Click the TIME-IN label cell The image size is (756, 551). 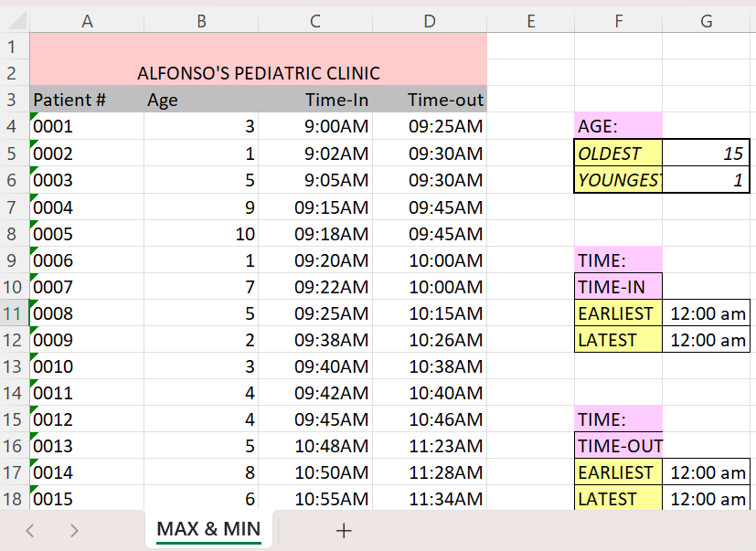tap(619, 287)
